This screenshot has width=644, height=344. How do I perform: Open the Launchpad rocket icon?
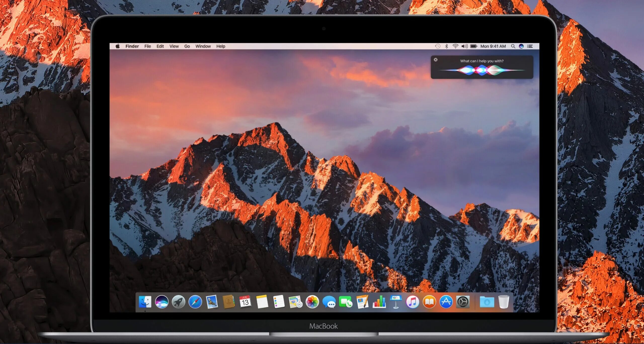pyautogui.click(x=178, y=302)
